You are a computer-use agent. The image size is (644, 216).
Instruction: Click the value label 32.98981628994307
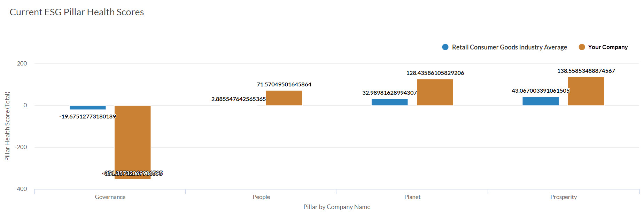(x=389, y=93)
